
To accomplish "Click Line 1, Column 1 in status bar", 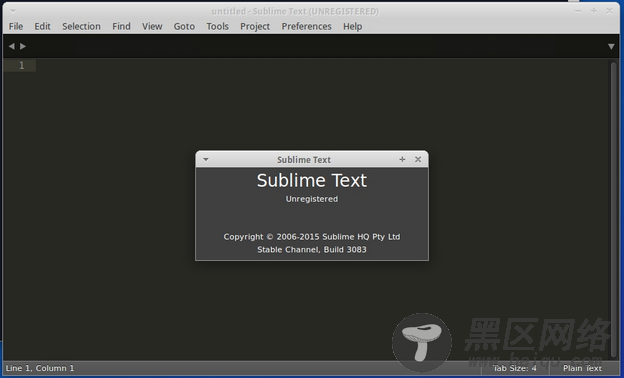I will pyautogui.click(x=40, y=368).
